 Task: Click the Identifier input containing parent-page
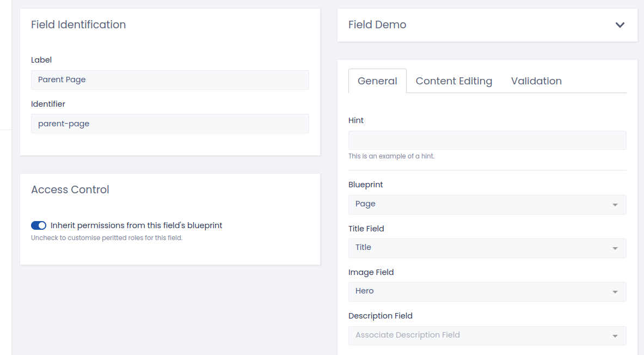(170, 124)
